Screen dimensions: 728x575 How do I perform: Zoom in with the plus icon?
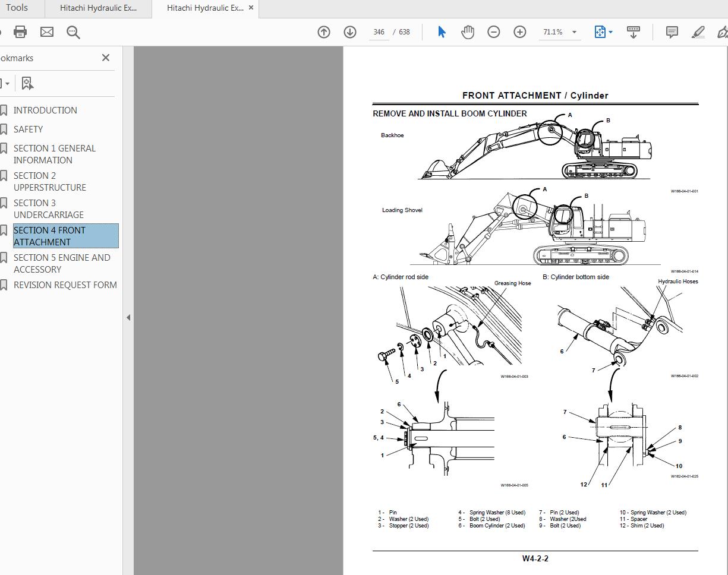click(519, 31)
